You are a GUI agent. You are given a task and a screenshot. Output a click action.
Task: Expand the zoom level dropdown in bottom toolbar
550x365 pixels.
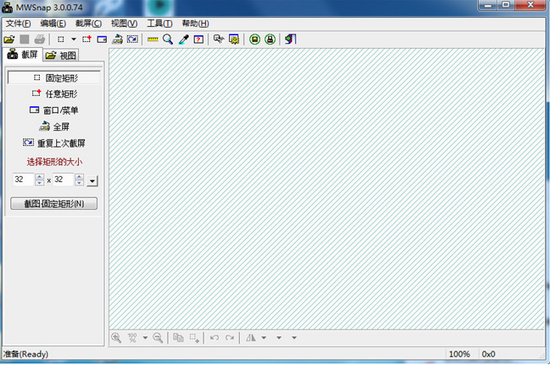click(145, 338)
